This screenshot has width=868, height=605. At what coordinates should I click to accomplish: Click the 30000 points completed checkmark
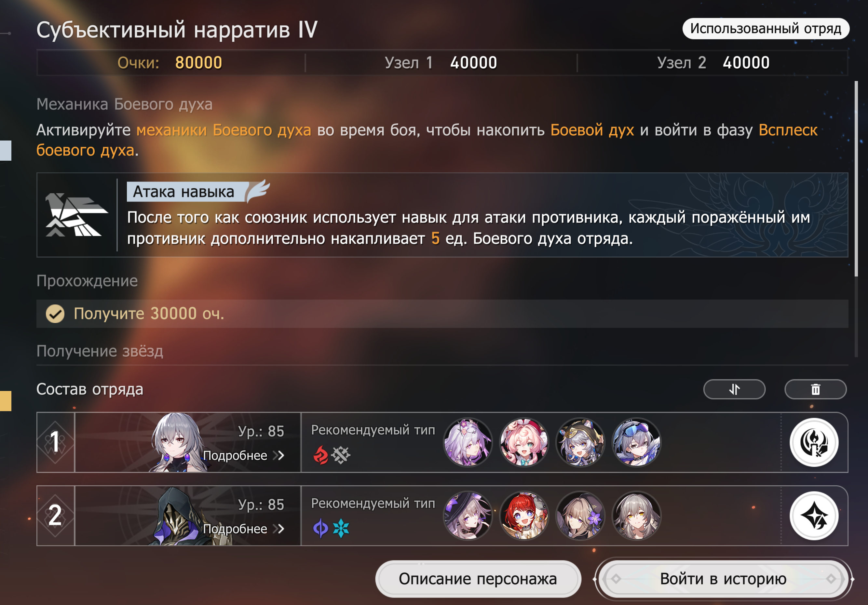(x=55, y=314)
